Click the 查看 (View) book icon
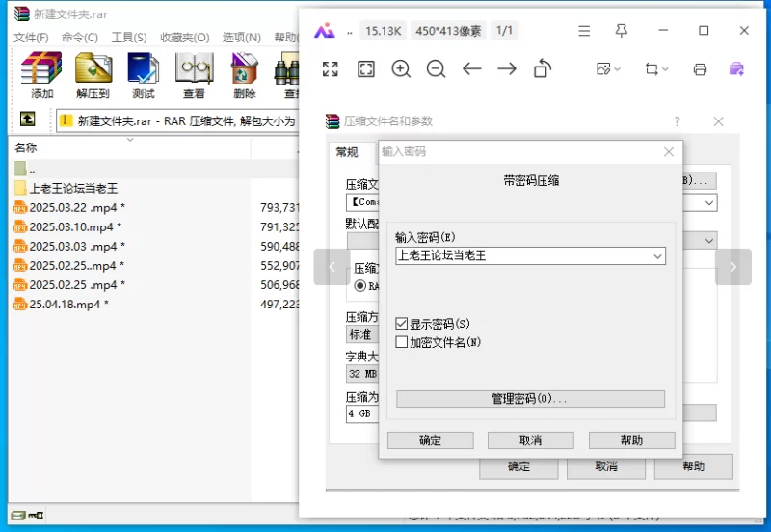Viewport: 771px width, 532px height. pyautogui.click(x=194, y=75)
